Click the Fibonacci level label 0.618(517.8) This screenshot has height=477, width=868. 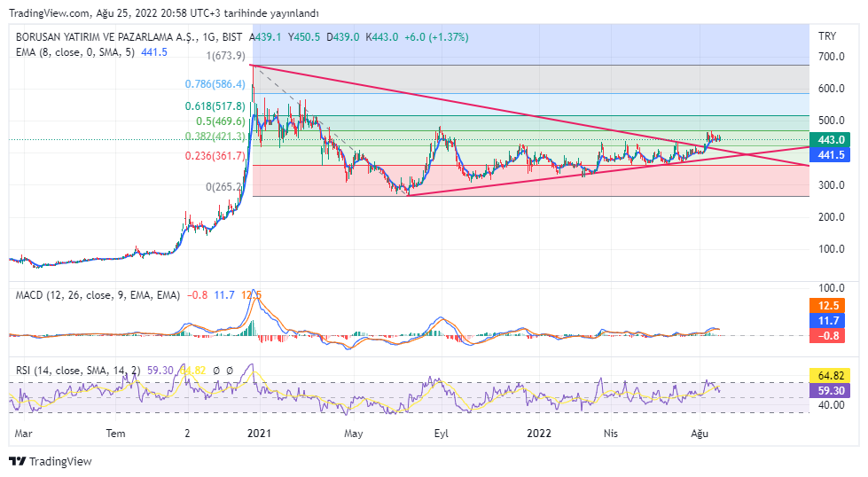click(215, 106)
